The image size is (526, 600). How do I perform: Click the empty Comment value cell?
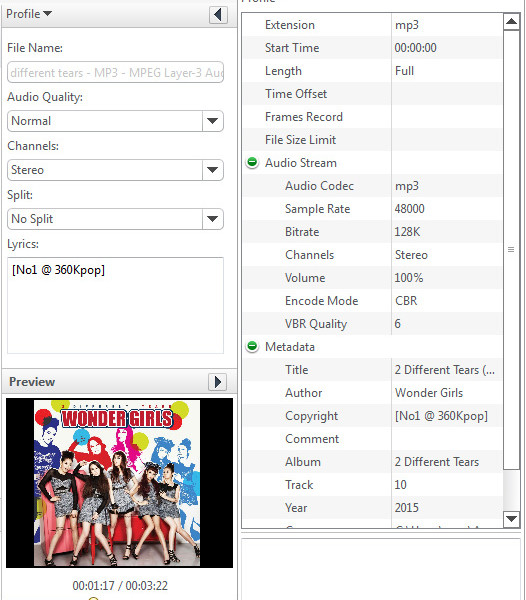(x=446, y=439)
